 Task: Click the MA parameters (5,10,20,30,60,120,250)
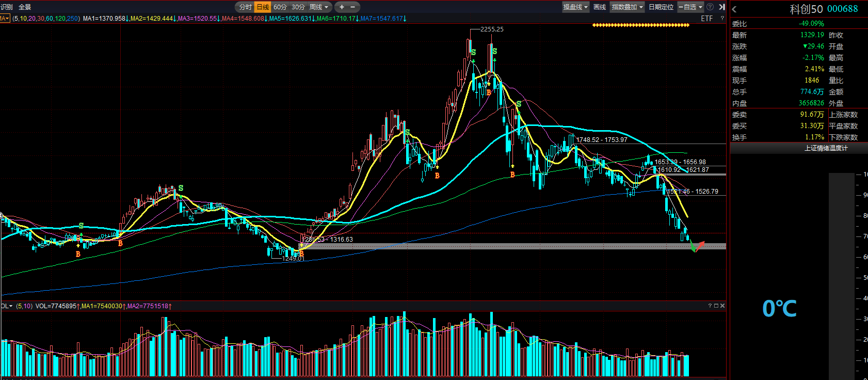coord(46,19)
